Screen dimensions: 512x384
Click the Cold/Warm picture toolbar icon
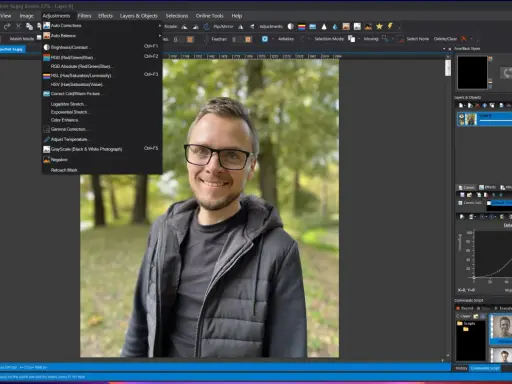pyautogui.click(x=313, y=27)
